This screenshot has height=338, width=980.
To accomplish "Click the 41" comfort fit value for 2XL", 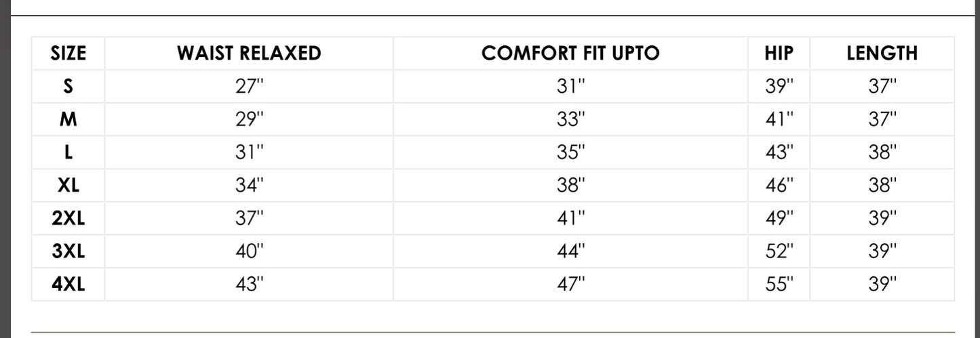I will click(x=570, y=218).
